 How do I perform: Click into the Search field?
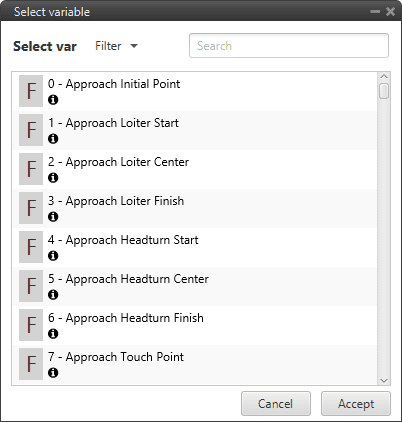tap(289, 46)
